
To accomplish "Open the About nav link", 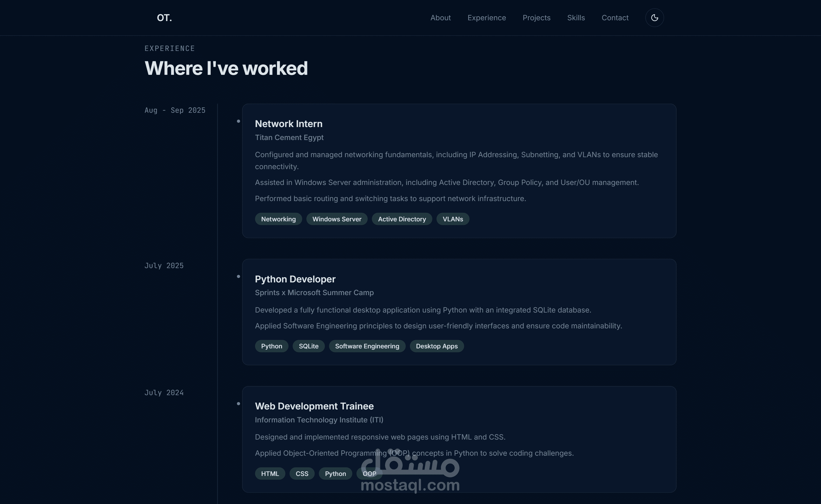I will click(440, 18).
